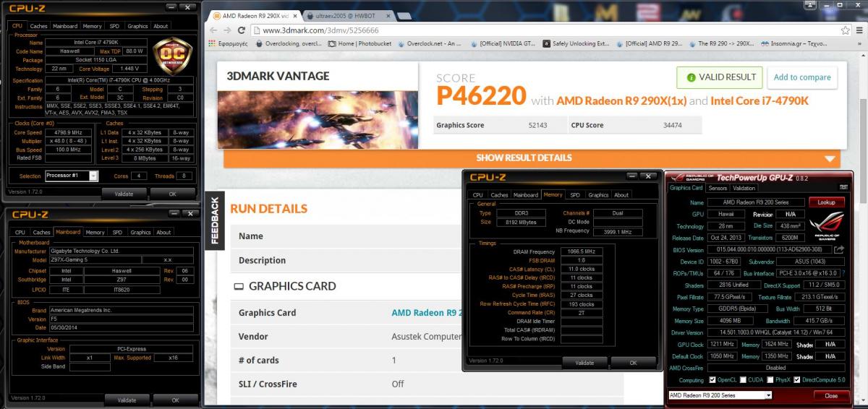Screen dimensions: 868x409
Task: Switch to ultraex2005 @ HWBOT browser tab
Action: [347, 14]
